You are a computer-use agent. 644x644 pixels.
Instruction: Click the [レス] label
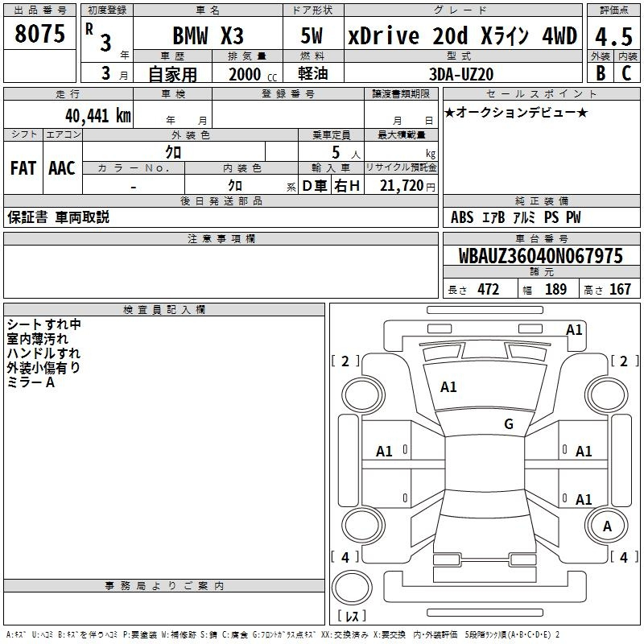click(352, 616)
